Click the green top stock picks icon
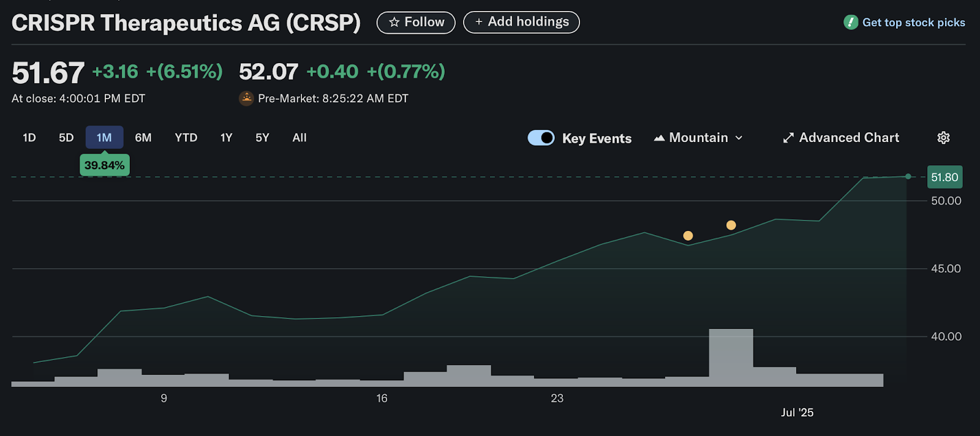The height and width of the screenshot is (436, 980). click(851, 23)
